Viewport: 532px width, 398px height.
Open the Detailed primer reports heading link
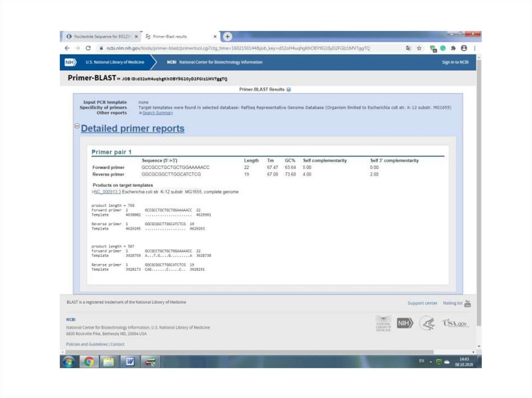pos(132,129)
